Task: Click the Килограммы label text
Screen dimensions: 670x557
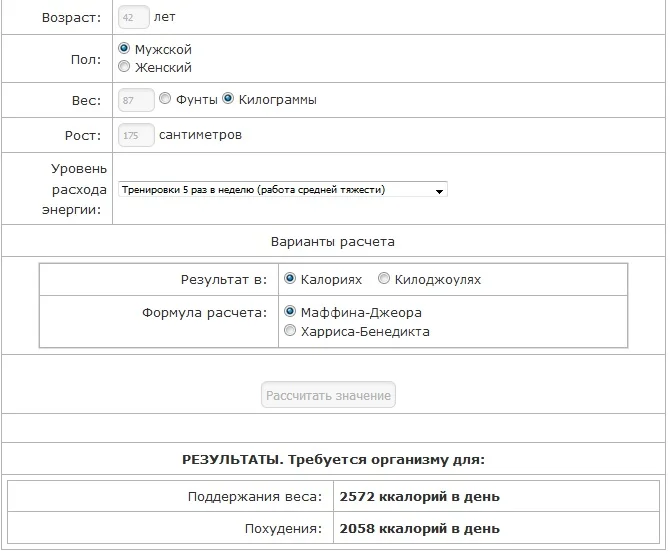Action: click(278, 100)
